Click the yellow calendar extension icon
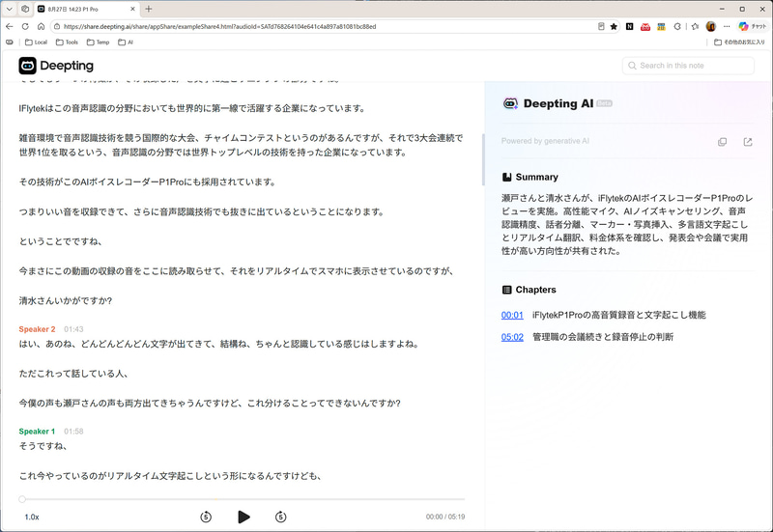 (x=661, y=27)
